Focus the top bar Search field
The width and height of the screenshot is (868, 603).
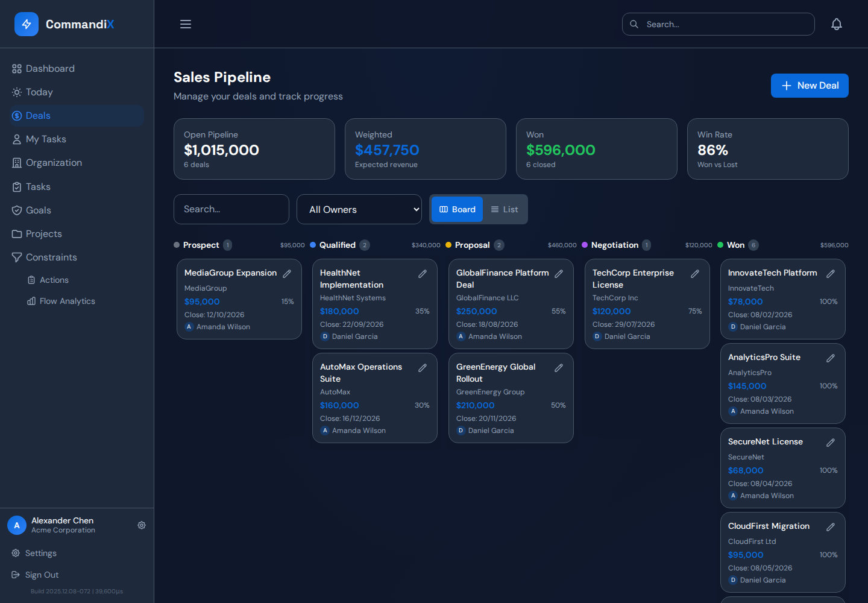[719, 24]
